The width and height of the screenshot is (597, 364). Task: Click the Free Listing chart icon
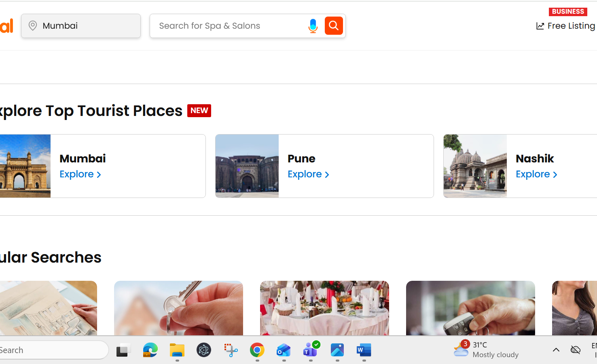[540, 26]
